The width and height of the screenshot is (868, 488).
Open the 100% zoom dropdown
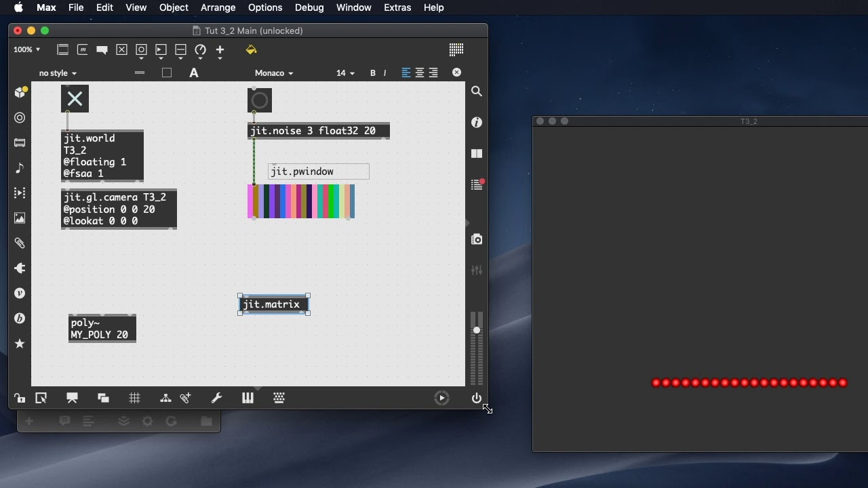(x=27, y=49)
